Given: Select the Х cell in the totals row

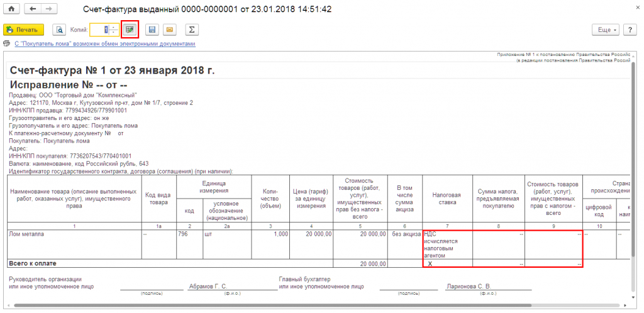Looking at the screenshot, I should coord(448,263).
